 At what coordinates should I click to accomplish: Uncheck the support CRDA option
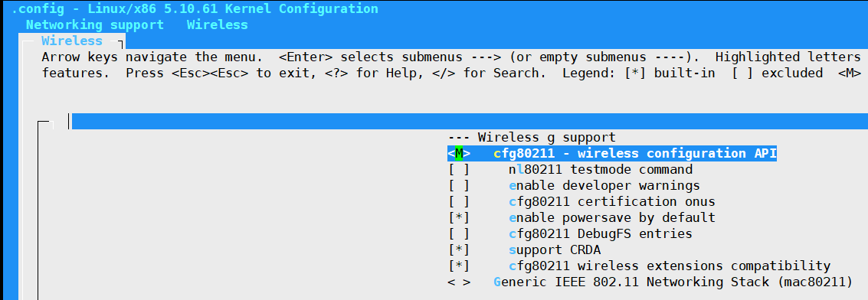pyautogui.click(x=459, y=249)
